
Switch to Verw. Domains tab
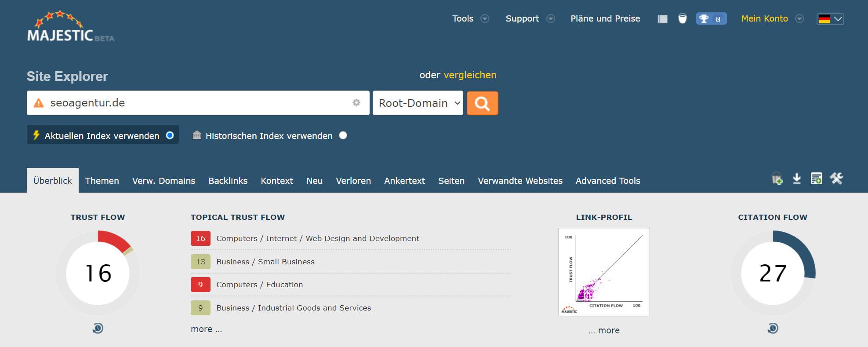(x=163, y=180)
